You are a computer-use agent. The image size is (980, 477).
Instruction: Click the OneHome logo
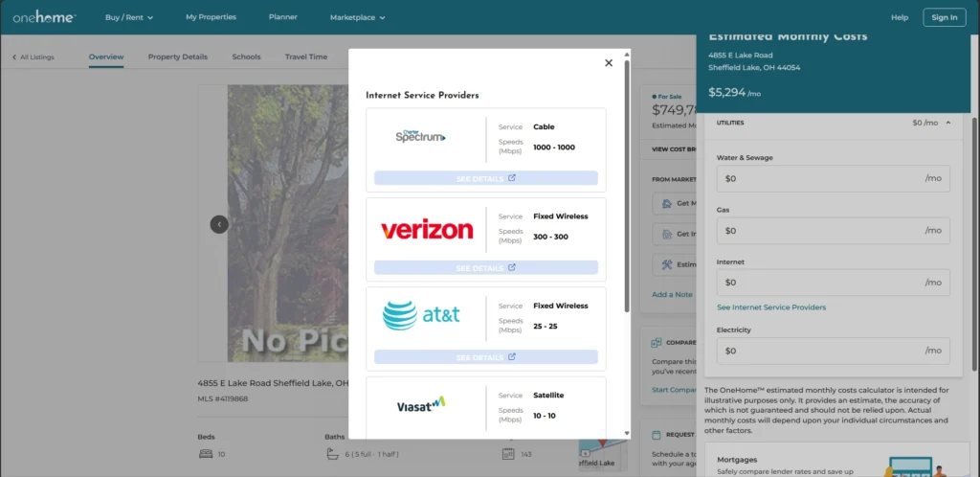44,17
